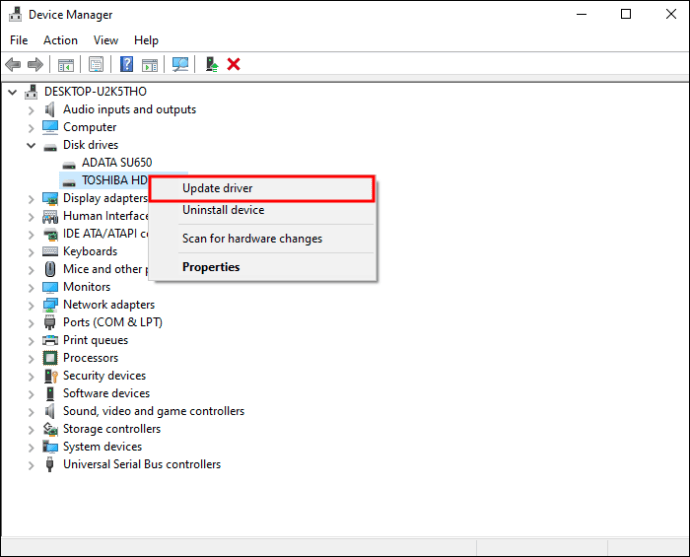
Task: Open the Help menu
Action: (146, 40)
